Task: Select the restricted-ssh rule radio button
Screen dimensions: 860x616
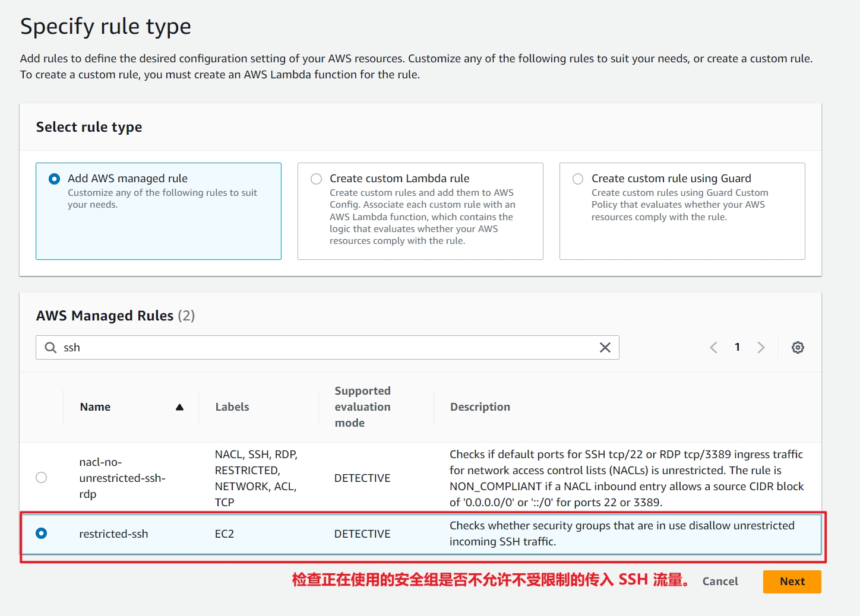Action: (42, 534)
